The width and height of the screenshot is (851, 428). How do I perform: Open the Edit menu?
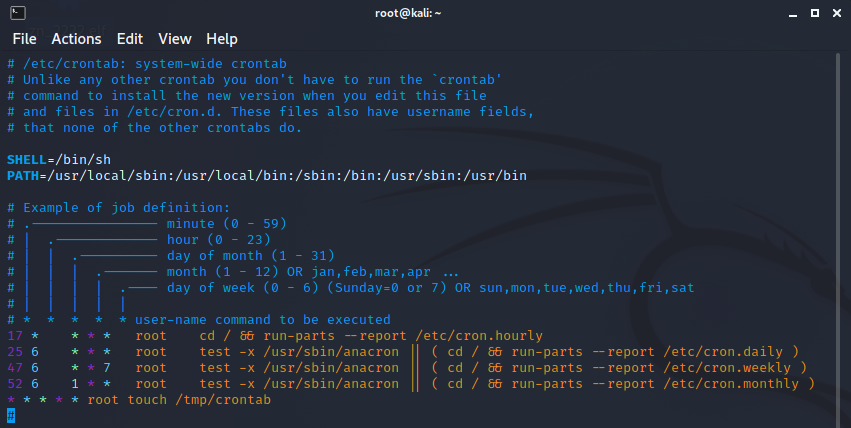(x=129, y=39)
